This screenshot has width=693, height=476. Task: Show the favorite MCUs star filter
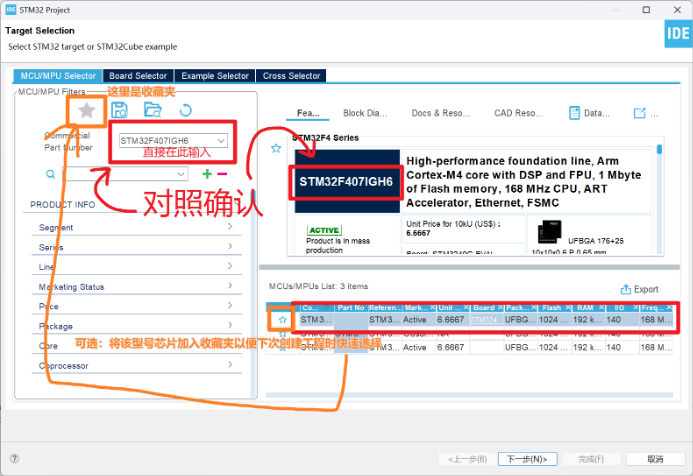[x=87, y=110]
